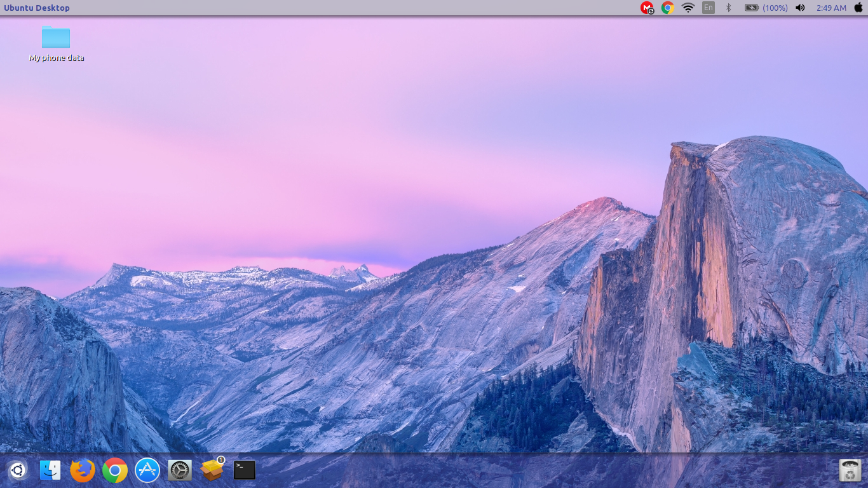
Task: Open the My phone data folder
Action: tap(56, 37)
